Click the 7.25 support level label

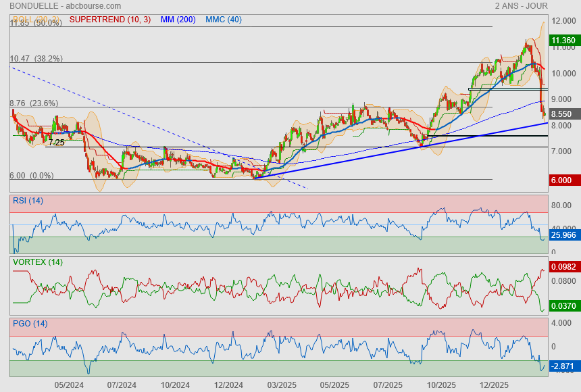(56, 143)
